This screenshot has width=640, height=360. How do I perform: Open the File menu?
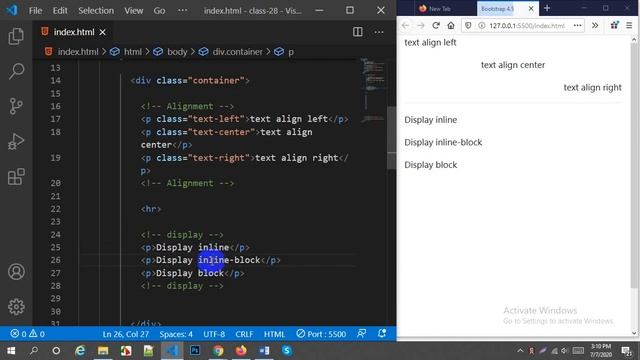point(36,11)
